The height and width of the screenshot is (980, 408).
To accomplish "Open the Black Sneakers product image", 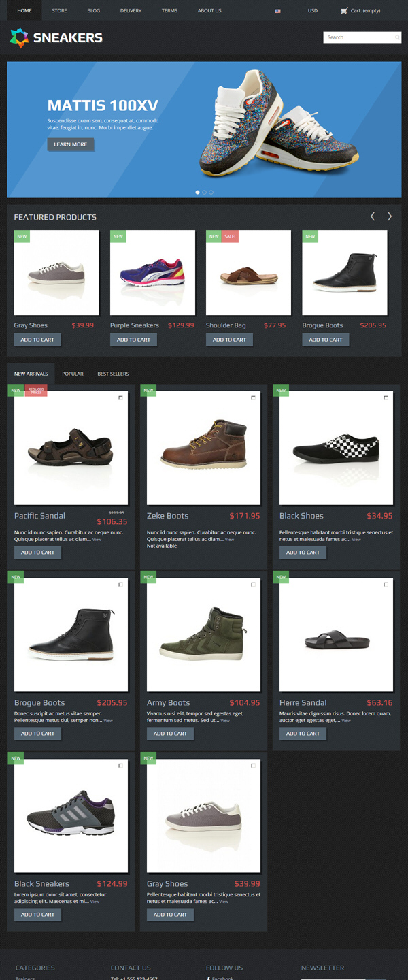I will point(71,816).
